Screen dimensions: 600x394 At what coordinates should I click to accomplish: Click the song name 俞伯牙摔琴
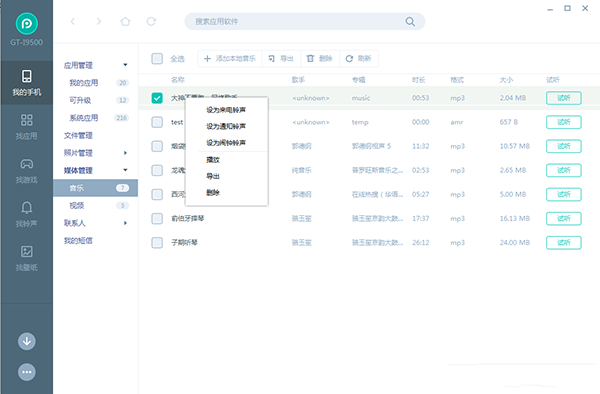click(x=188, y=218)
